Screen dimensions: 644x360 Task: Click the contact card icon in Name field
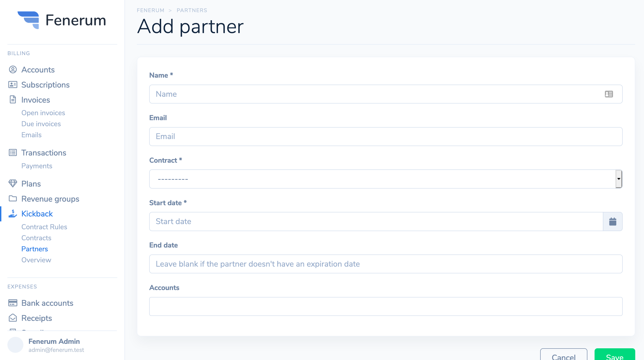(609, 94)
